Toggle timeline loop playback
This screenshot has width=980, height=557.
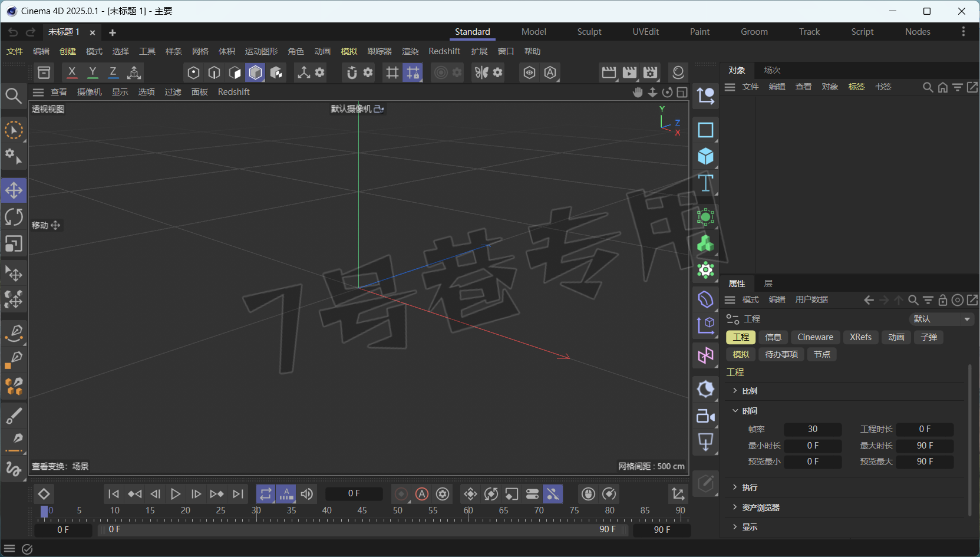[266, 494]
